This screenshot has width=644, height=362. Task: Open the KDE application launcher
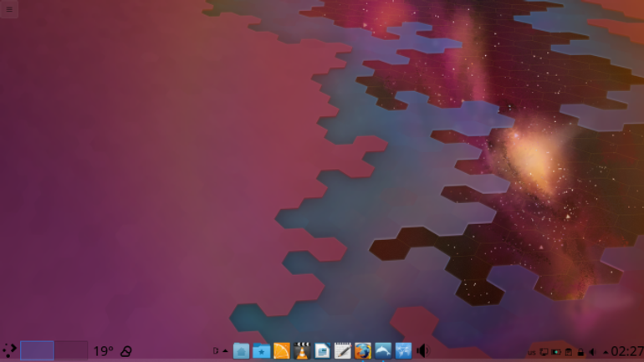9,350
